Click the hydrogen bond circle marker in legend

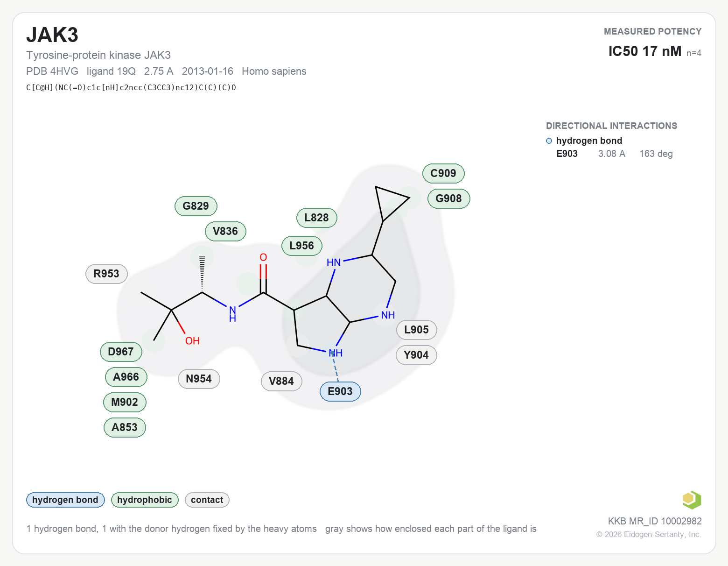549,141
